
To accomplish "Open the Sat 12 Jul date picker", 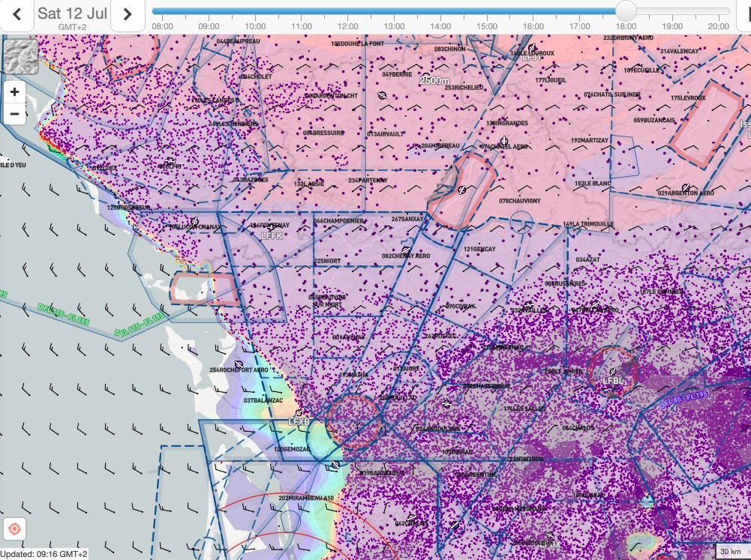I will tap(72, 14).
